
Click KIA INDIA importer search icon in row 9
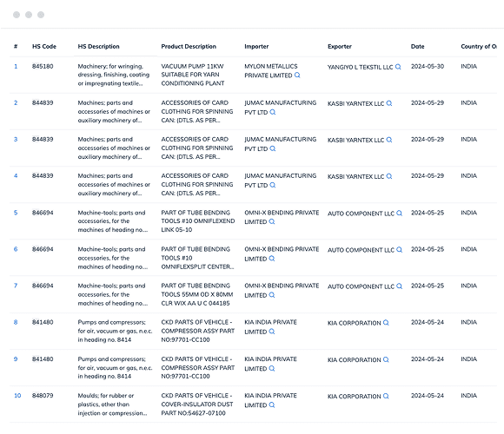coord(272,369)
